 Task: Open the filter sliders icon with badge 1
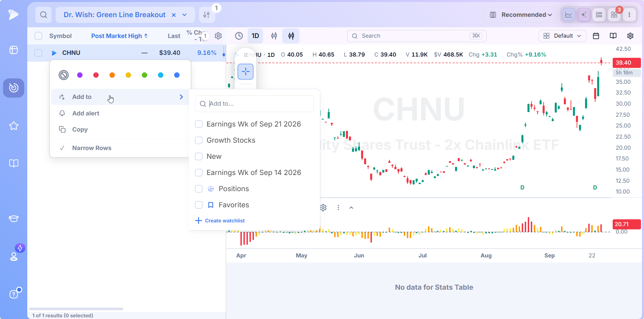pyautogui.click(x=207, y=15)
